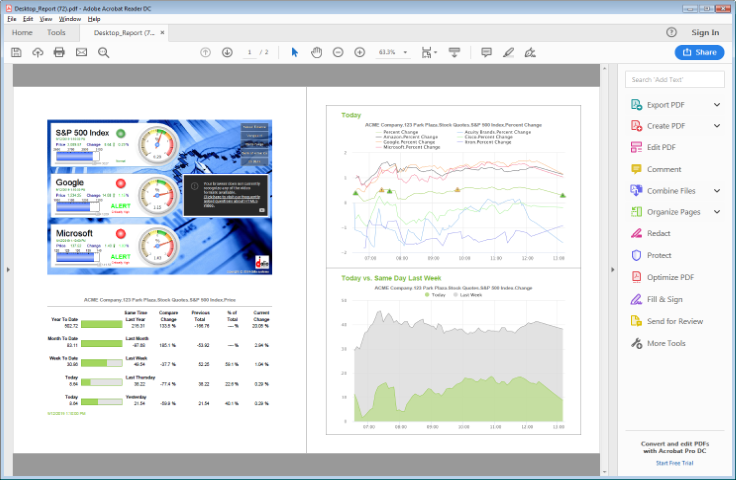This screenshot has width=736, height=480.
Task: Collapse the right tools pane arrow
Action: coord(612,270)
